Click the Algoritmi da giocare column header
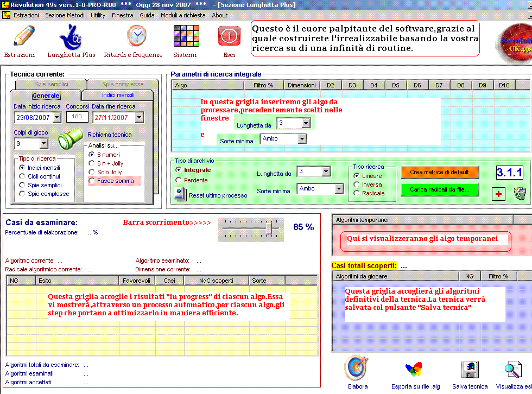 [x=395, y=276]
